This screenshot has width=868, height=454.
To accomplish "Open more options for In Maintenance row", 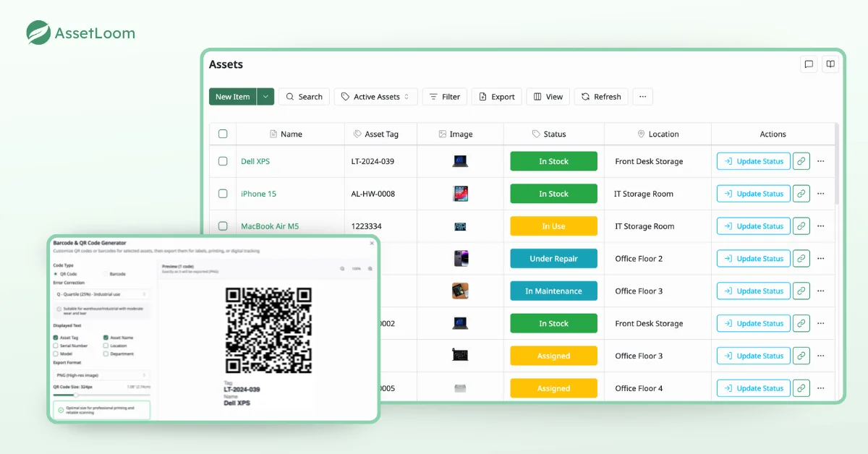I will [820, 291].
